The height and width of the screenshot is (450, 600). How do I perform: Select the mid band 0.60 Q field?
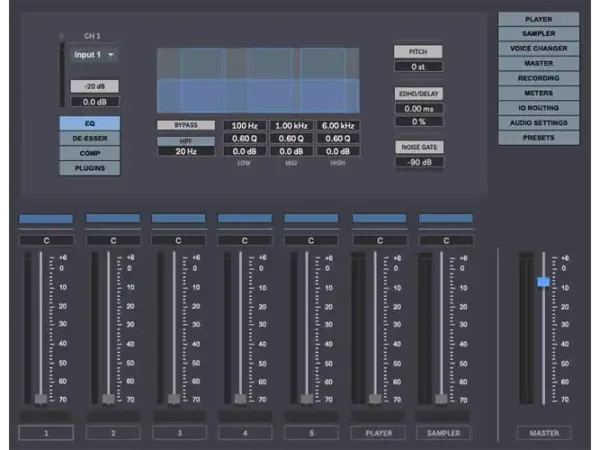click(291, 139)
